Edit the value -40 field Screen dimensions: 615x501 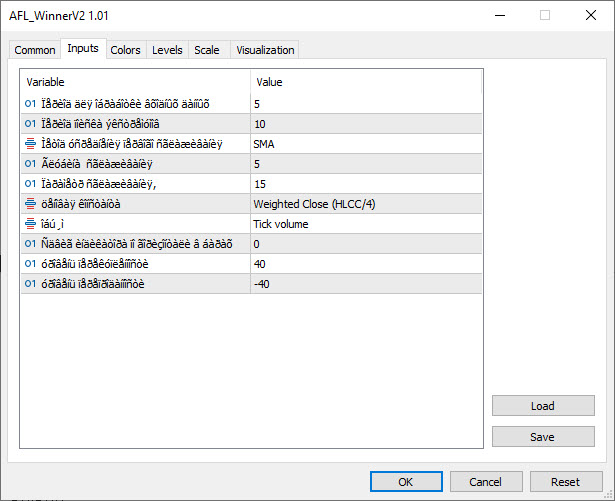tap(366, 284)
